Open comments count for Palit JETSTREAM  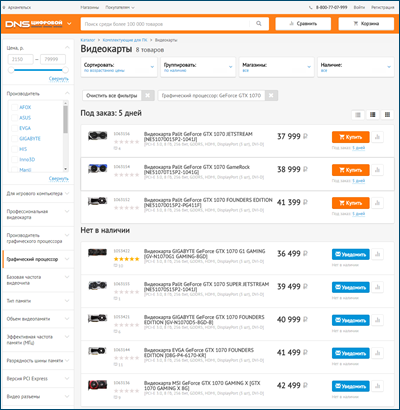(117, 148)
